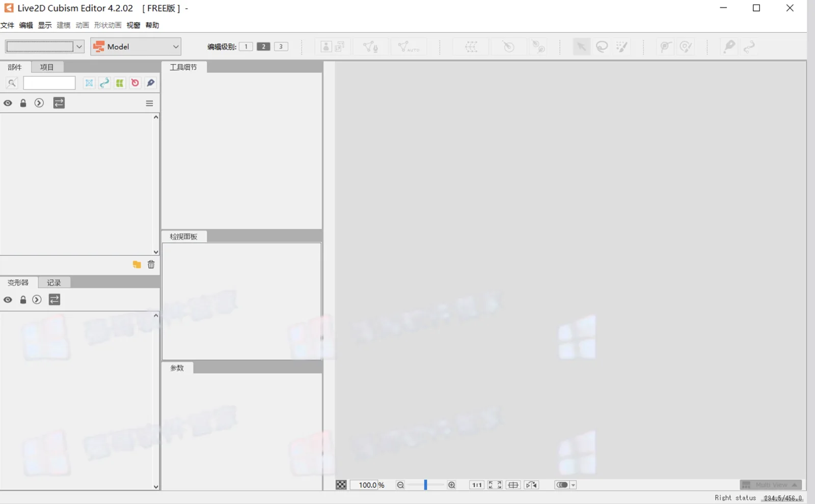The image size is (815, 504).
Task: Click the canvas zoom slider handle
Action: (425, 485)
